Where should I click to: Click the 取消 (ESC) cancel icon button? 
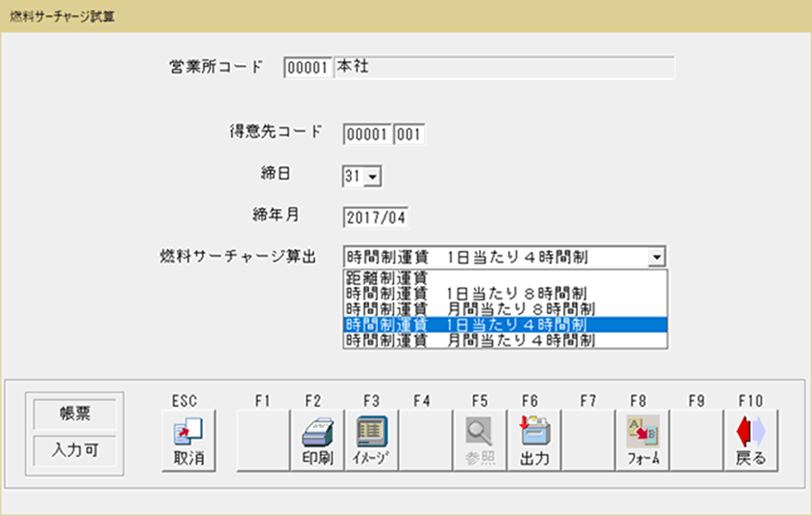(189, 440)
